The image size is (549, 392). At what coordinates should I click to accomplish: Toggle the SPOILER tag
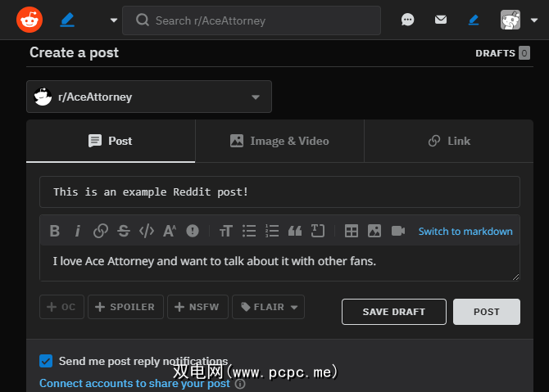point(125,307)
